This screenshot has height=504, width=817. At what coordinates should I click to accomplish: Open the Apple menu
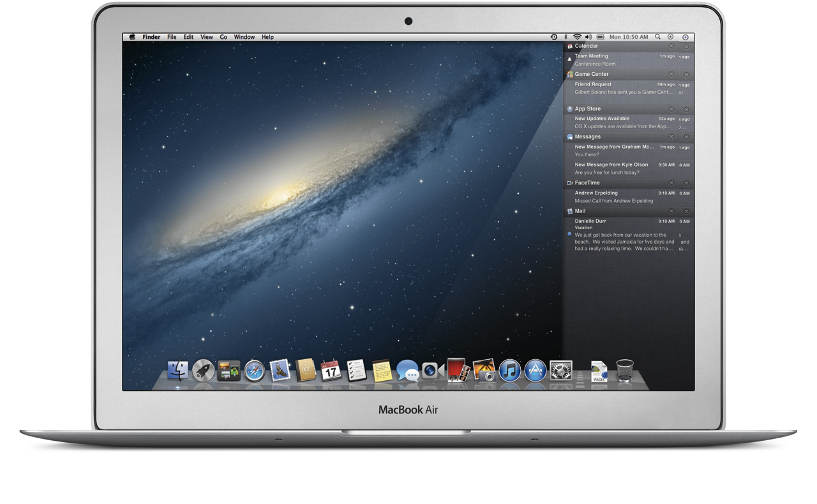132,37
